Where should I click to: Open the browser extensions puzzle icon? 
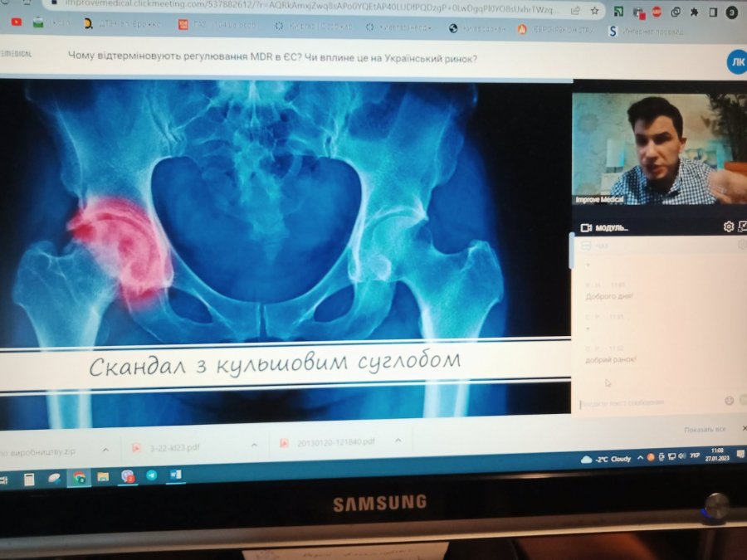click(x=693, y=12)
